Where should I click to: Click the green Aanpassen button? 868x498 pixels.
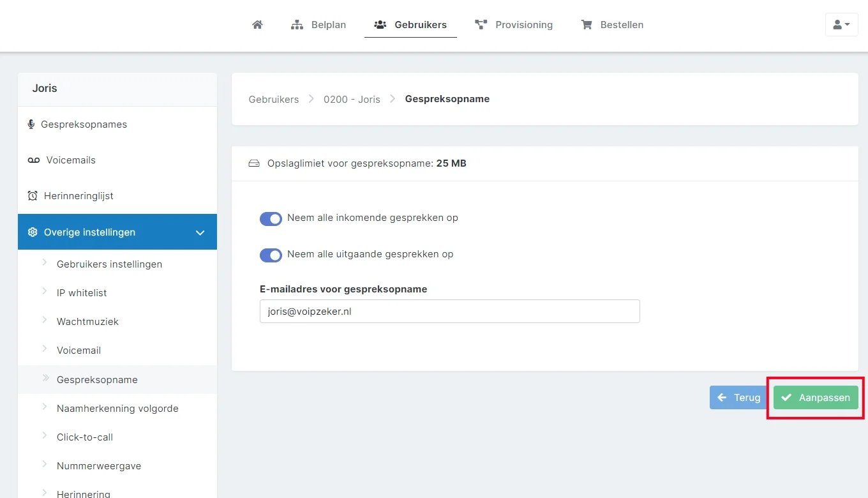[816, 397]
